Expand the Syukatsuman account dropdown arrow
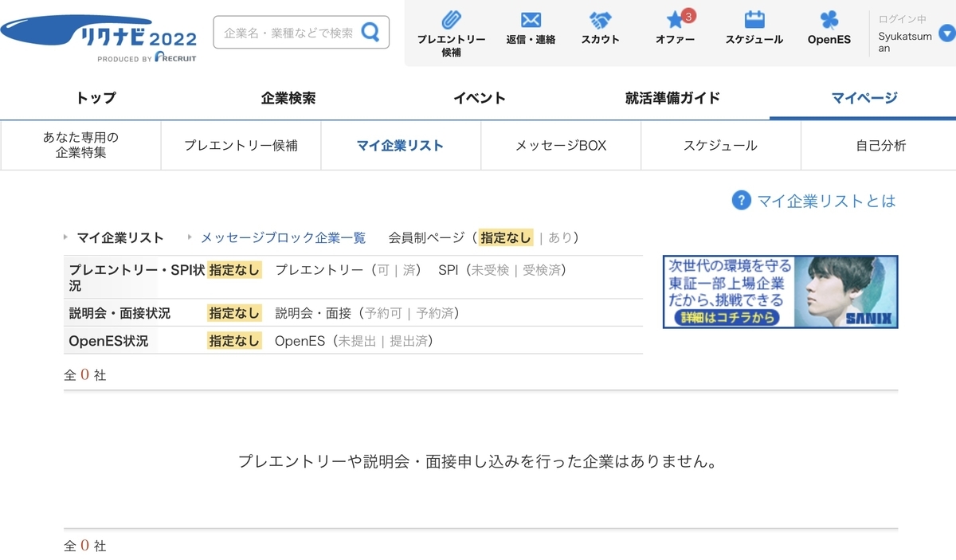 [948, 33]
